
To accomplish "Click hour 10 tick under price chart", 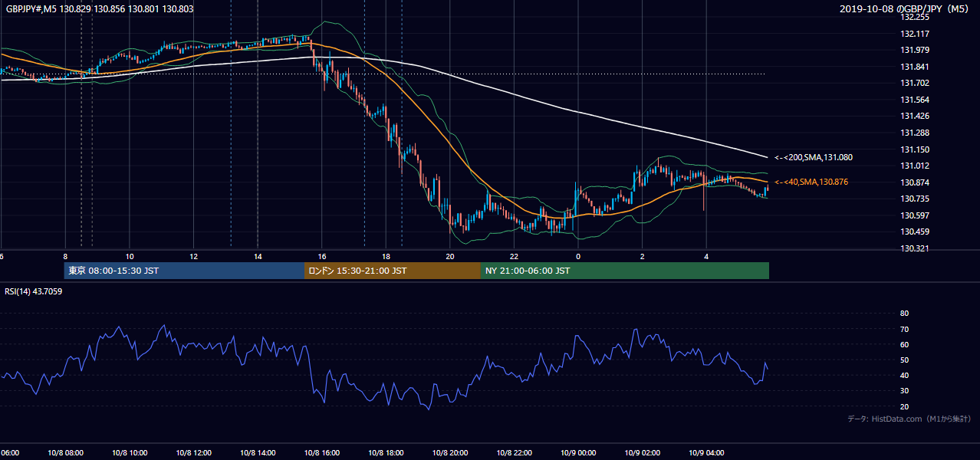I will 130,256.
